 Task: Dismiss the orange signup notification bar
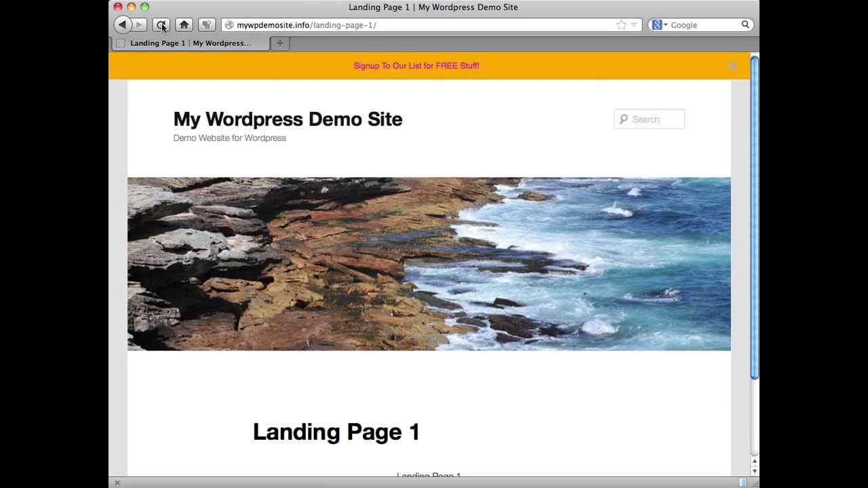[732, 66]
